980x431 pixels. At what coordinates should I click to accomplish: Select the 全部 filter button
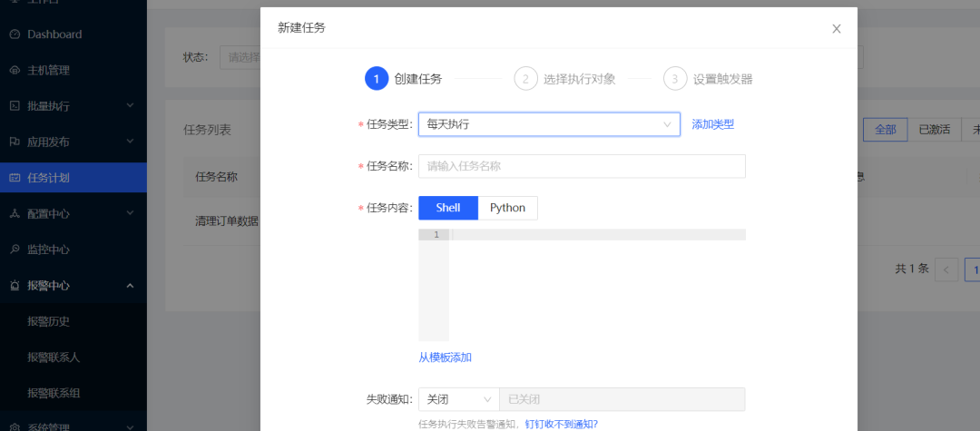coord(885,130)
